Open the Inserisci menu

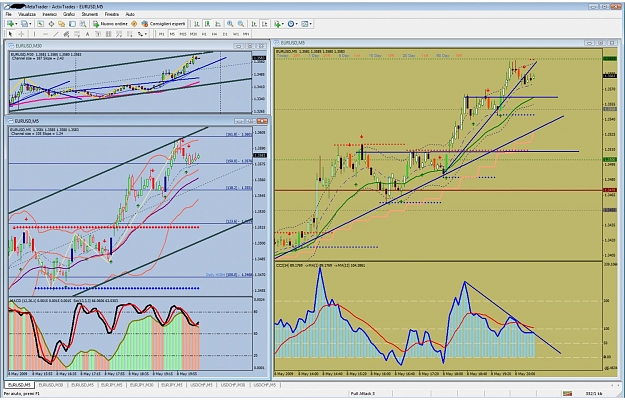point(49,14)
